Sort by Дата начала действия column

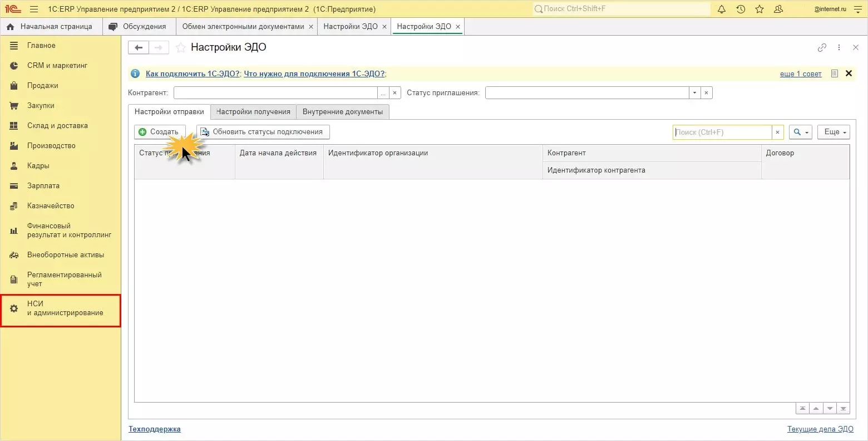coord(279,161)
